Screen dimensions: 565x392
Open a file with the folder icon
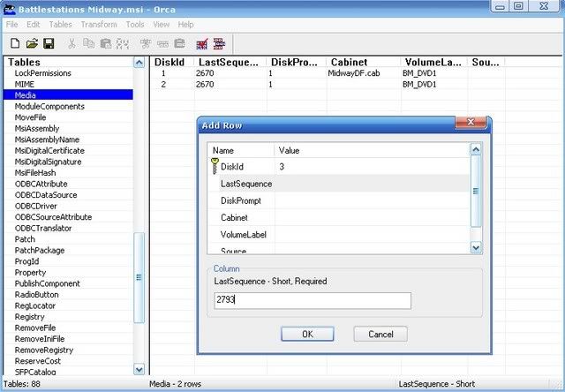point(32,43)
